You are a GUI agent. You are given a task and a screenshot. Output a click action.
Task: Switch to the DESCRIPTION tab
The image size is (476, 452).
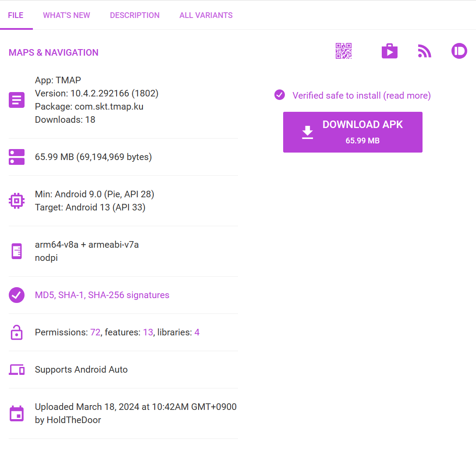(x=135, y=15)
